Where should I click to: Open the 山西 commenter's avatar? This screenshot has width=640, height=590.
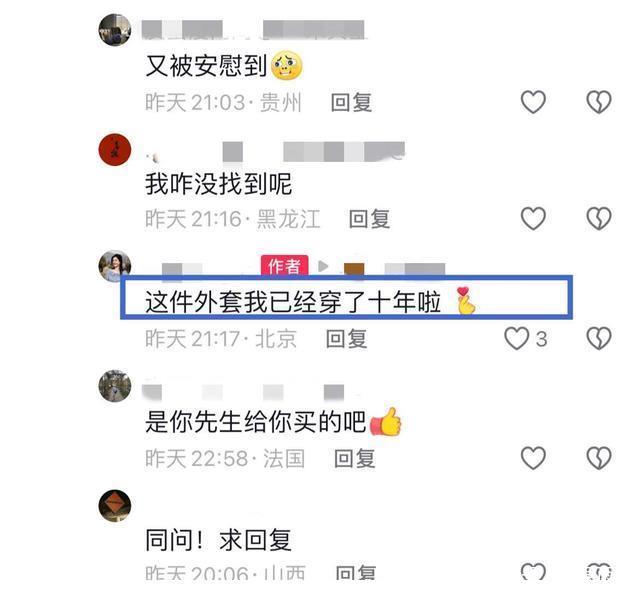coord(115,505)
